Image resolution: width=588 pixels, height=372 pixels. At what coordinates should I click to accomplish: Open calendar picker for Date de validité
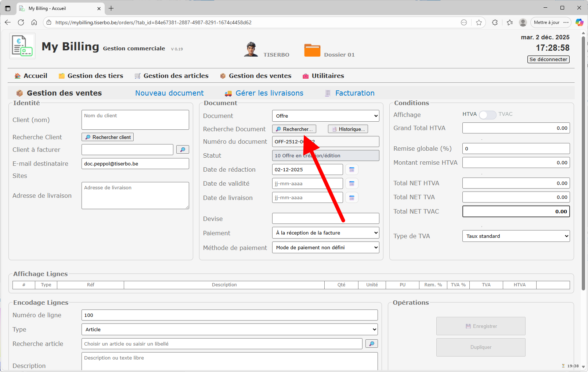351,183
